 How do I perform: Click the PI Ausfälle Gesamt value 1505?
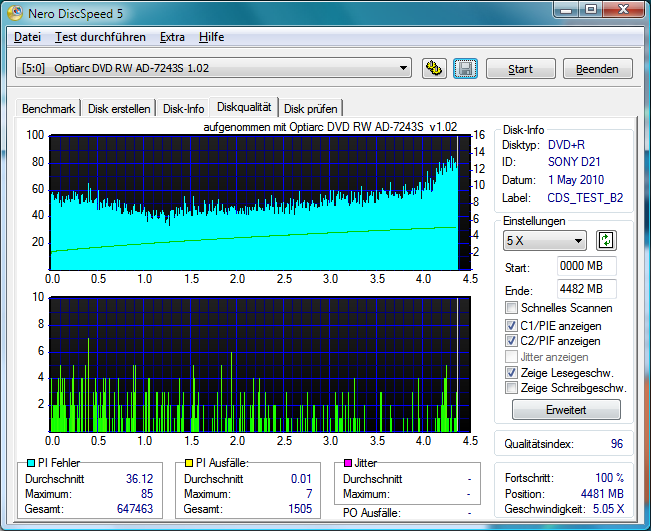(300, 509)
